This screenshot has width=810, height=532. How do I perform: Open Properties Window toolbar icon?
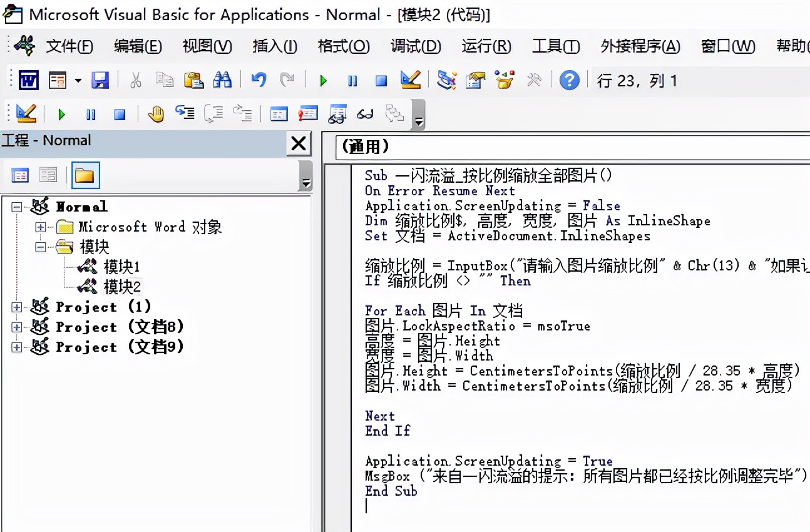click(x=476, y=79)
